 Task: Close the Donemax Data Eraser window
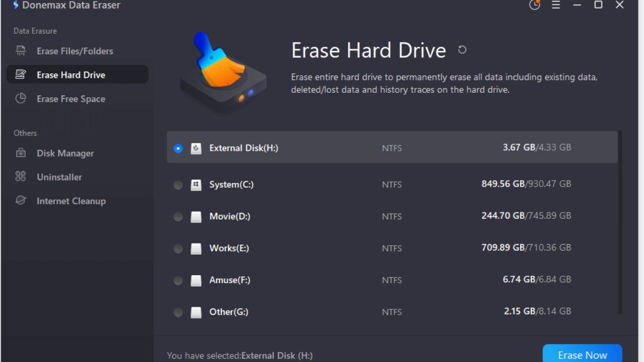(620, 5)
